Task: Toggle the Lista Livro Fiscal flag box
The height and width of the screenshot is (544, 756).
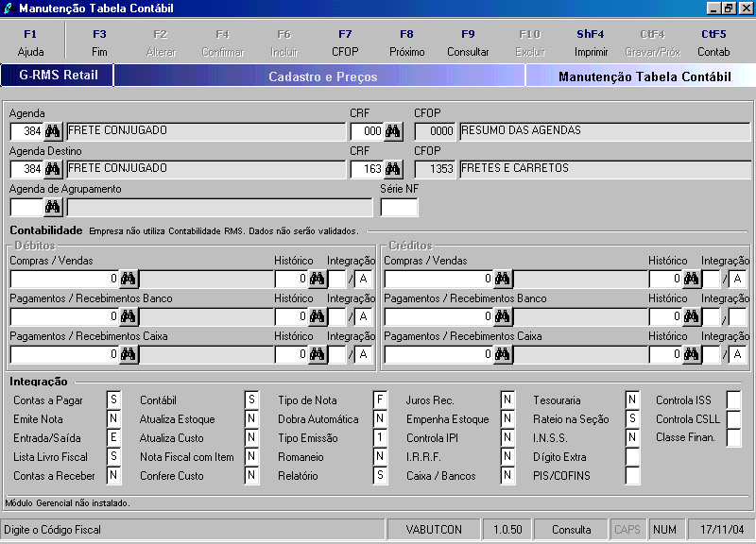Action: pos(113,456)
